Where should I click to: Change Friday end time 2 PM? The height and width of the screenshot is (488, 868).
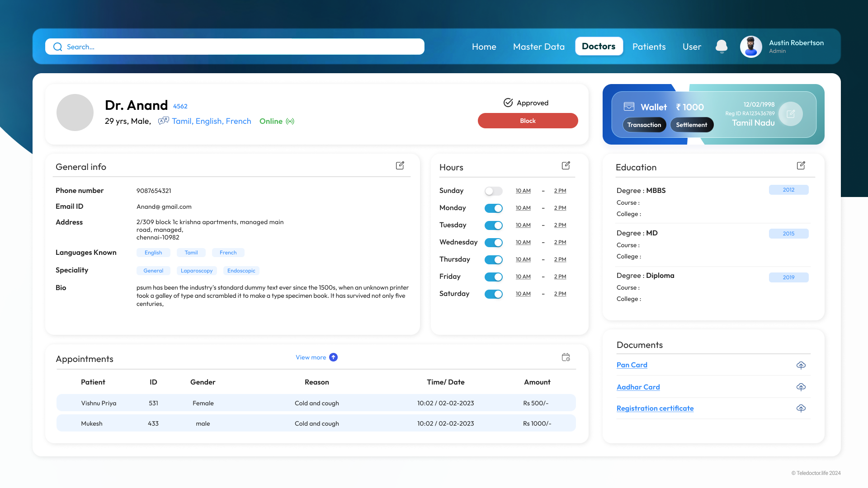[x=560, y=277]
